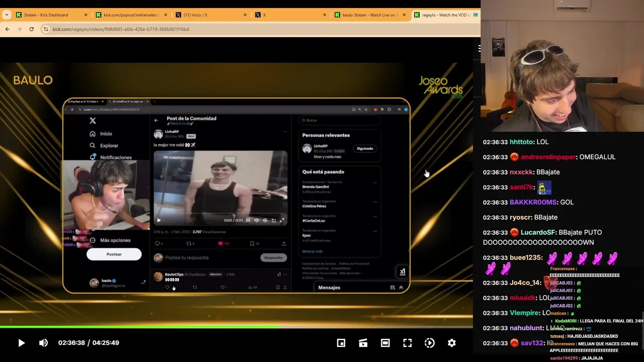This screenshot has width=644, height=362.
Task: Expand the Mensajes drawer chevron
Action: 401,288
